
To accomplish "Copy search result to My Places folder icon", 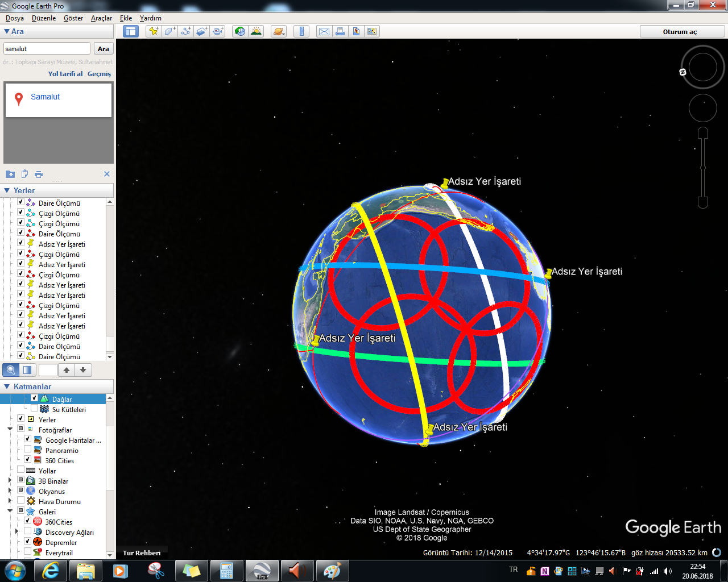I will click(10, 174).
